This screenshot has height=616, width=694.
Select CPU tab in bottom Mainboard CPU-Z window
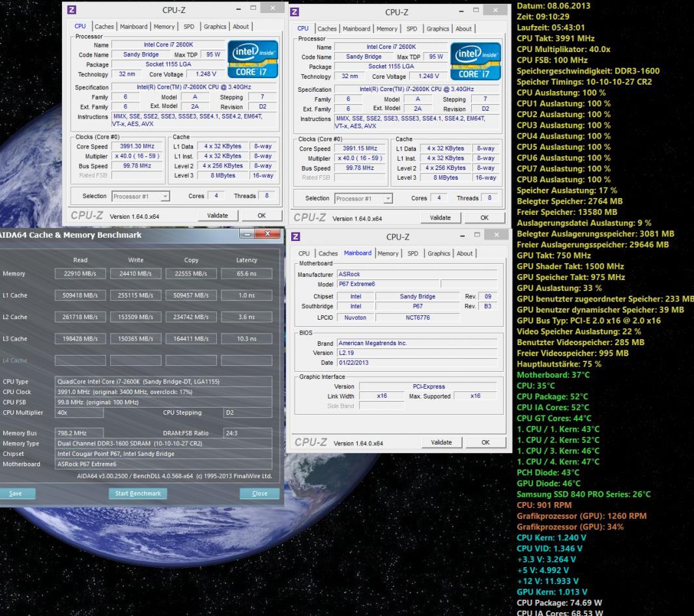304,253
